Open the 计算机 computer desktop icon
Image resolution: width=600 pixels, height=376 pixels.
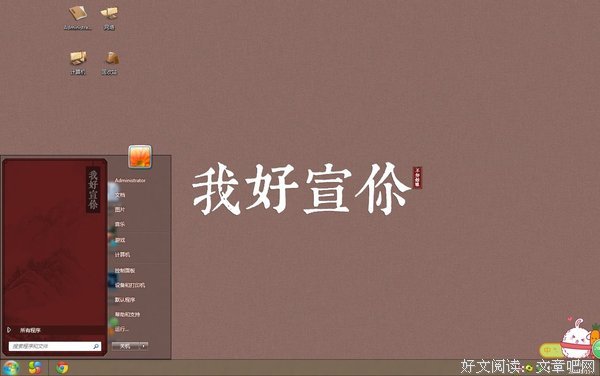[x=78, y=62]
